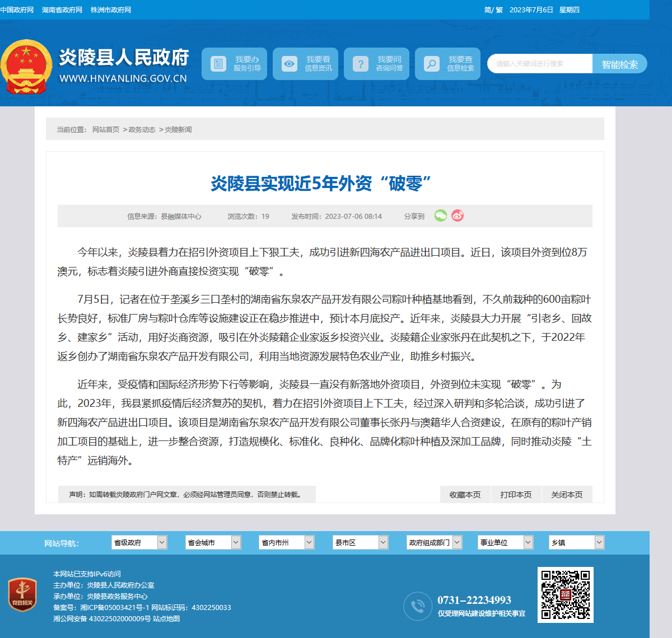Viewport: 672px width, 638px height.
Task: Open the 事业单位 dropdown list
Action: click(x=506, y=542)
